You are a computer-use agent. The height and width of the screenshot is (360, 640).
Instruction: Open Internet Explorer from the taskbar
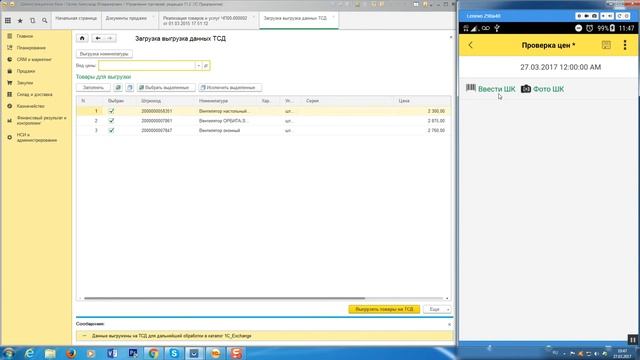(x=29, y=353)
